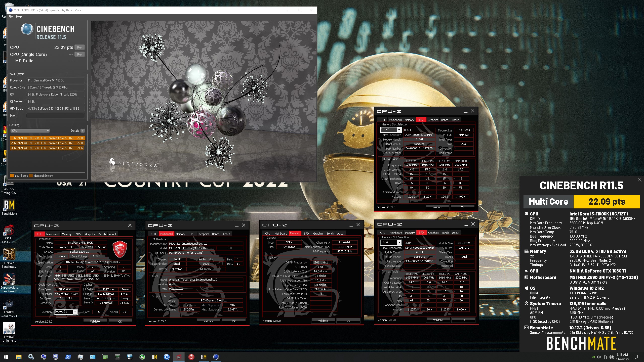Click the Info input field in Cinebench
The image size is (644, 362).
[x=55, y=116]
